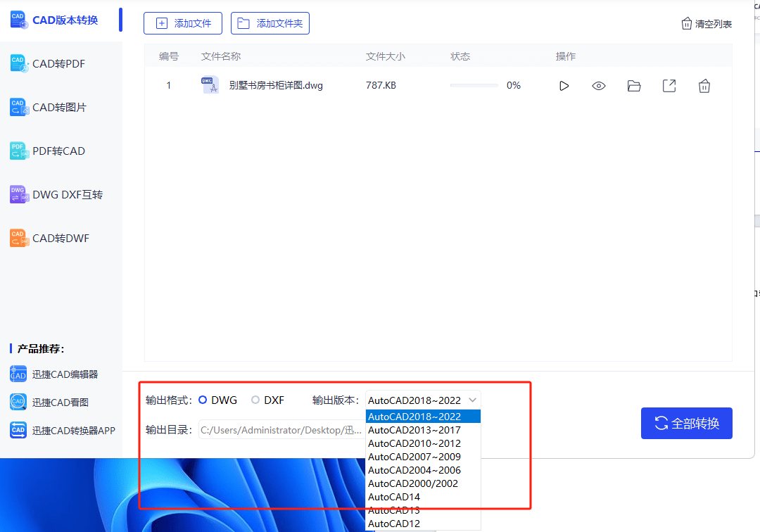
Task: Clear the file list via 清空列表
Action: point(706,23)
